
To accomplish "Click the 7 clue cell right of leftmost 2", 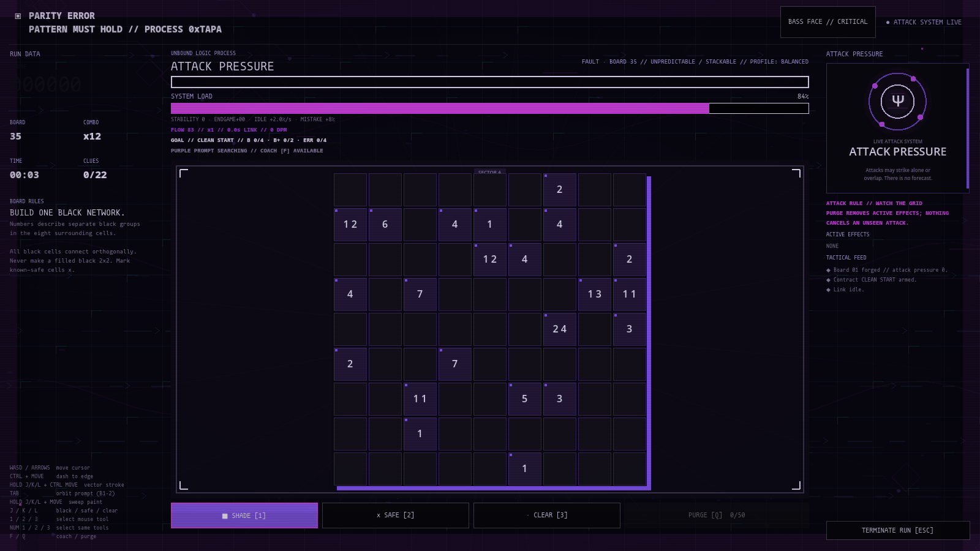I will [455, 364].
